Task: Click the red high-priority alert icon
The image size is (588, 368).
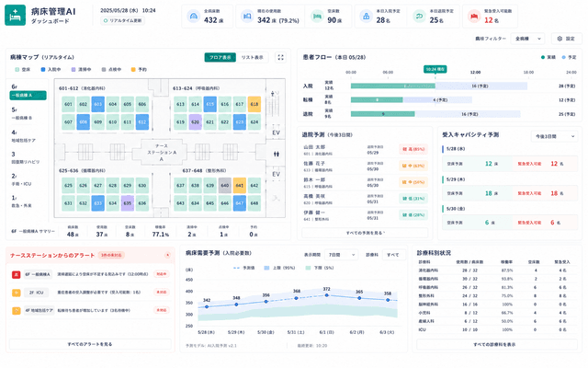Action: point(17,274)
